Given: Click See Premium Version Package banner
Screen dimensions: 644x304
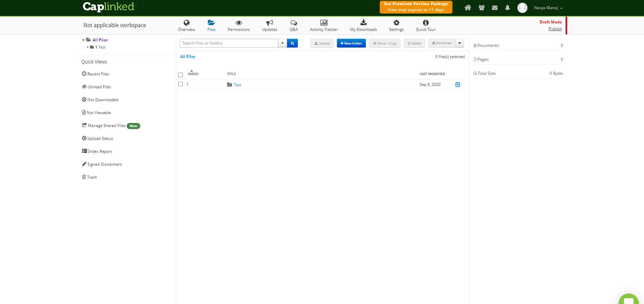Looking at the screenshot, I should pyautogui.click(x=416, y=7).
